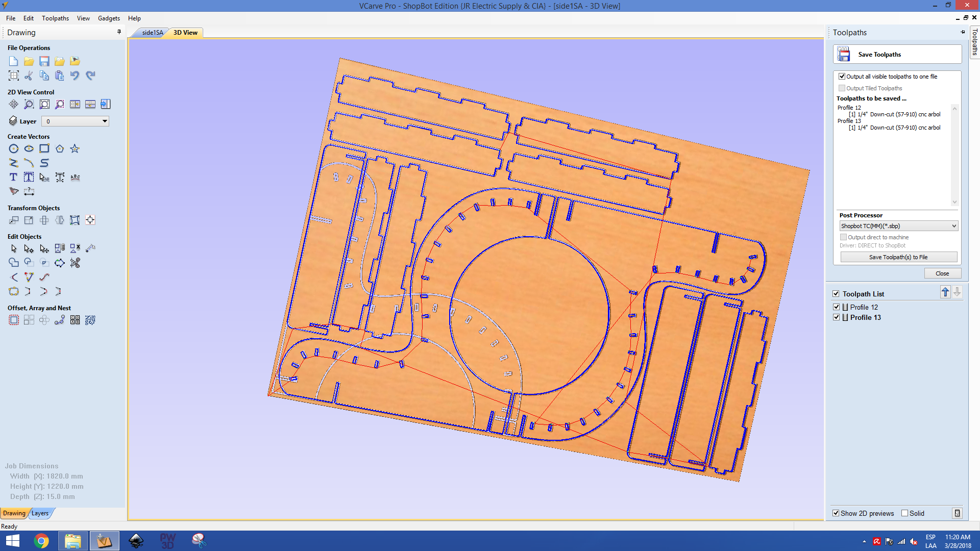Choose the Weld vectors icon
The image size is (980, 551).
(14, 263)
